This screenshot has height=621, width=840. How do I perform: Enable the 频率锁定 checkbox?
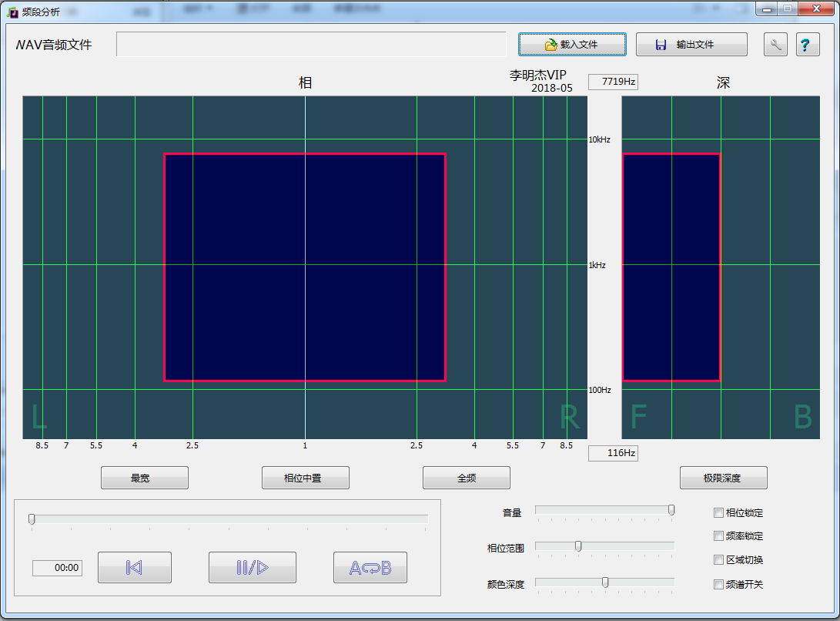(719, 536)
